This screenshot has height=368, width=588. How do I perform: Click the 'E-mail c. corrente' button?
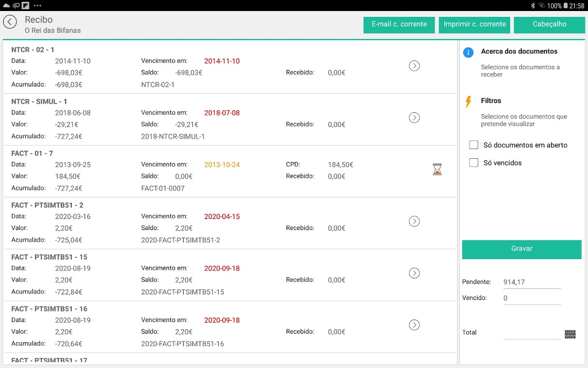click(x=399, y=25)
